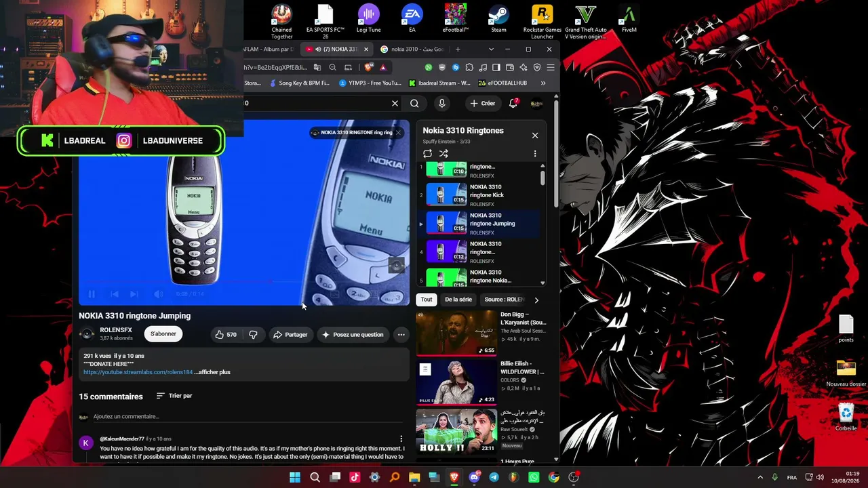Mute the video player volume
The image size is (868, 488).
pyautogui.click(x=158, y=294)
